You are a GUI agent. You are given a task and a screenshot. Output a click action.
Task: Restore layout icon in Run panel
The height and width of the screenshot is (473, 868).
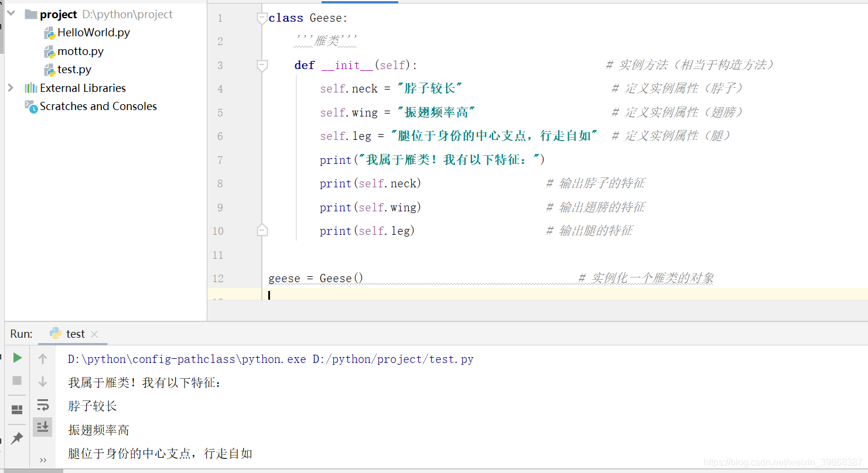(17, 410)
